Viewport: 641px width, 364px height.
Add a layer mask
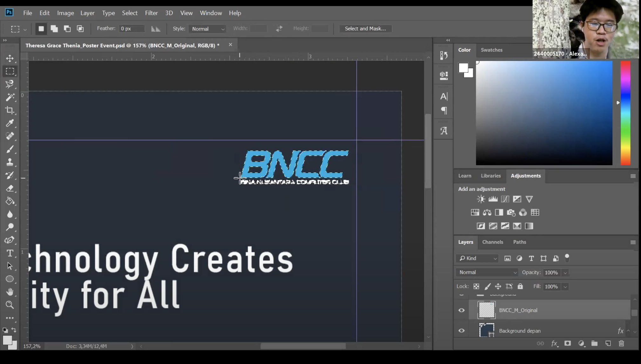pyautogui.click(x=568, y=343)
